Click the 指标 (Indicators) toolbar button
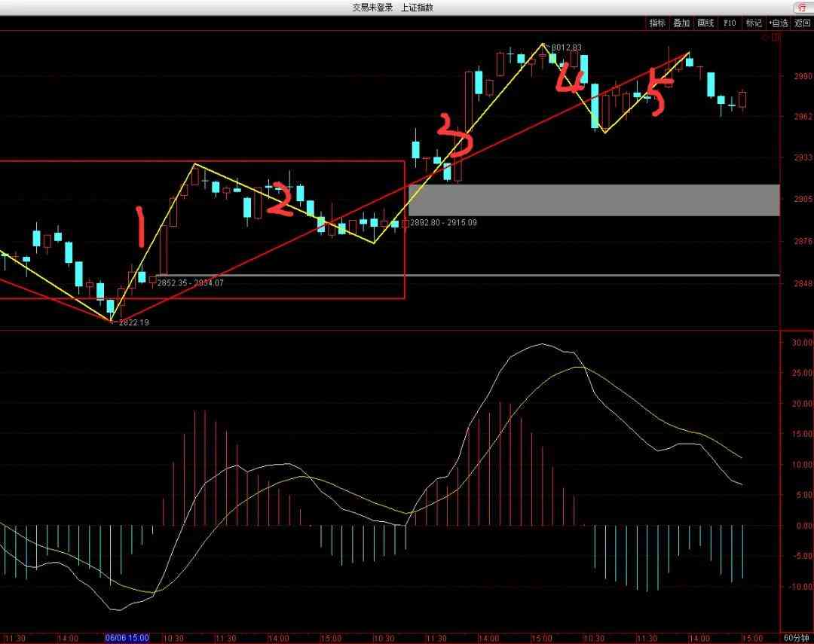 (657, 23)
